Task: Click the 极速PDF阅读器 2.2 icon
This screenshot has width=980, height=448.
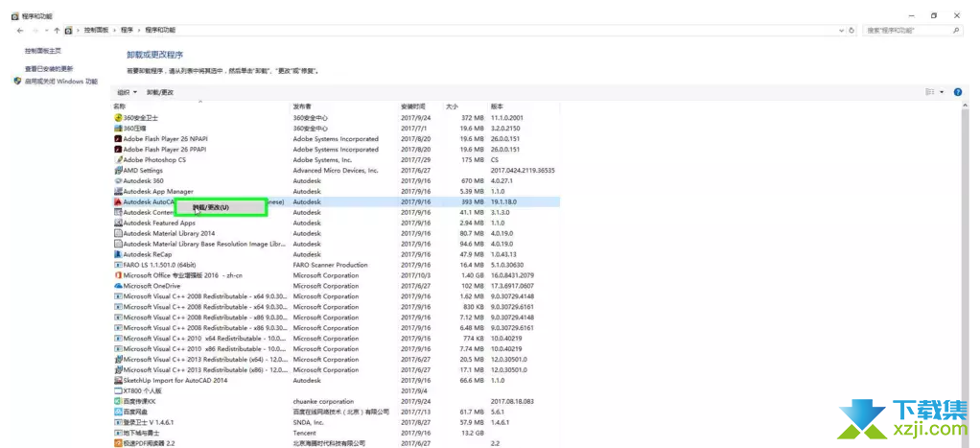Action: point(118,443)
